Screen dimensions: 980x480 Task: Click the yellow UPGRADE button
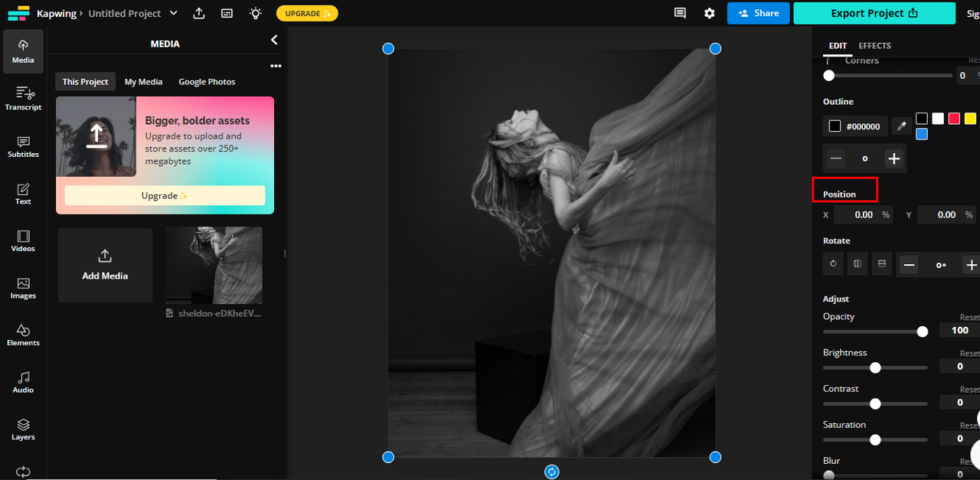click(307, 13)
